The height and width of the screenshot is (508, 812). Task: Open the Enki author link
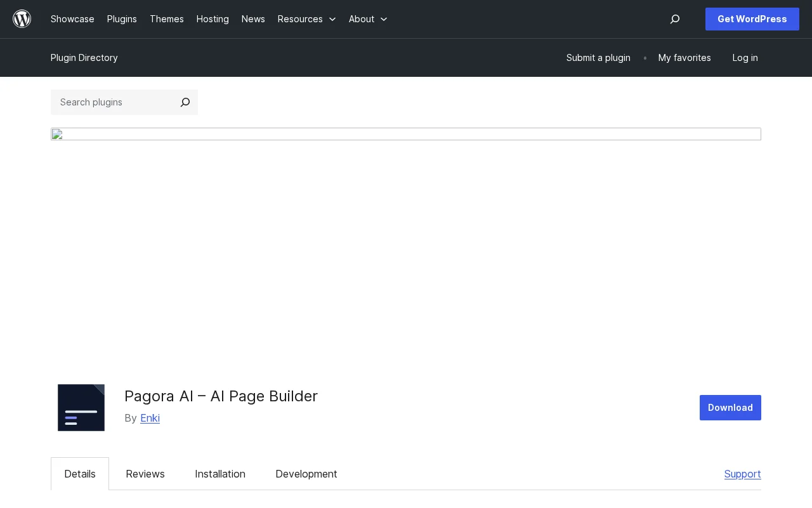[150, 418]
